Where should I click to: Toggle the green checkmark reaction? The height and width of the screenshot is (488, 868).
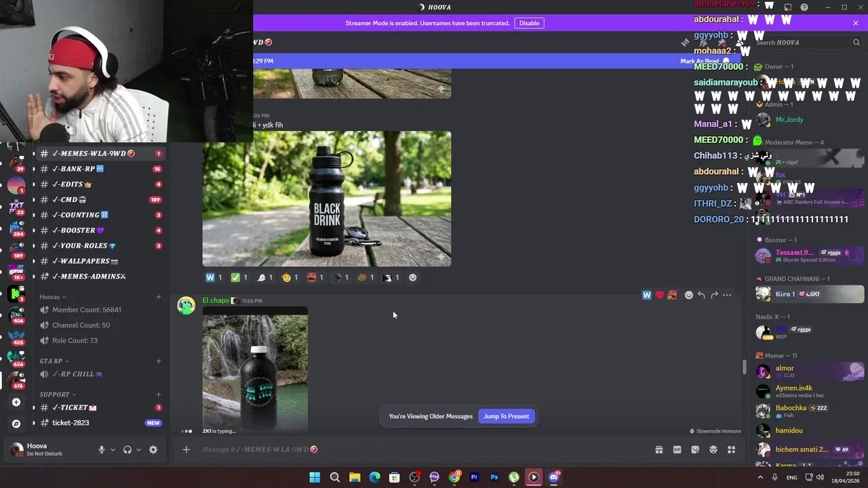point(239,277)
